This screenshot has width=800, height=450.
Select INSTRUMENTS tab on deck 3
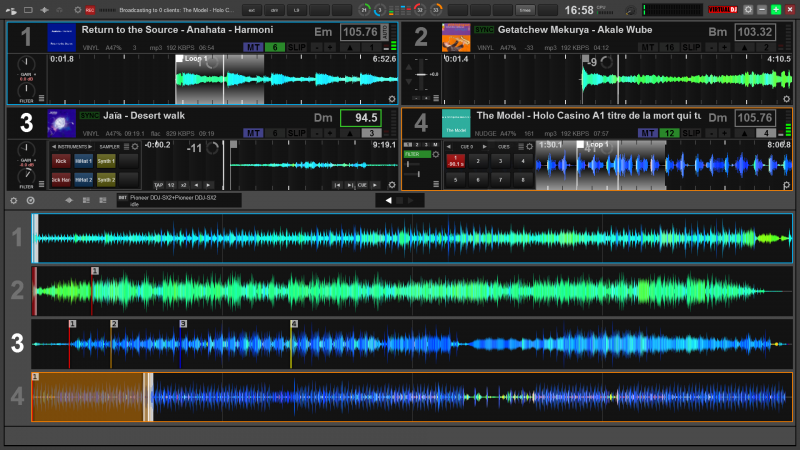click(x=72, y=147)
